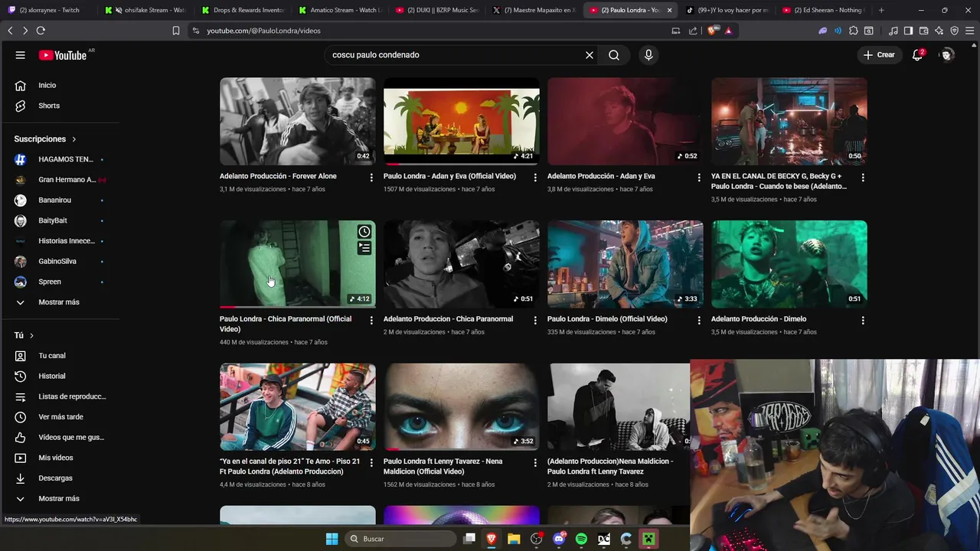
Task: Open a new browser tab
Action: point(881,10)
